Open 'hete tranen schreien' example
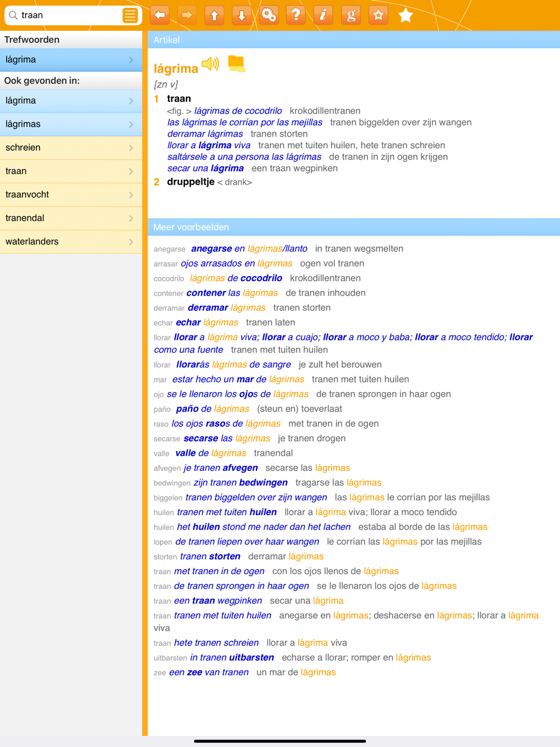 click(x=216, y=643)
